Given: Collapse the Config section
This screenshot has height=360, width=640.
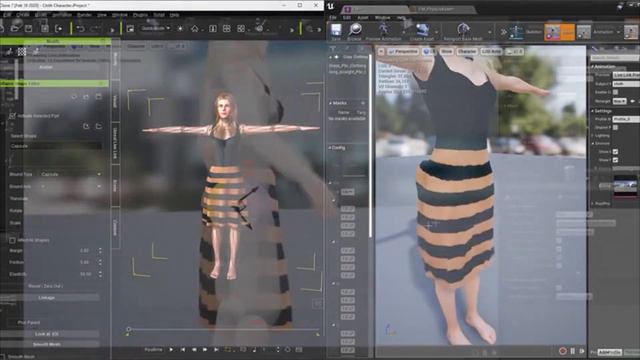Looking at the screenshot, I should tap(330, 148).
